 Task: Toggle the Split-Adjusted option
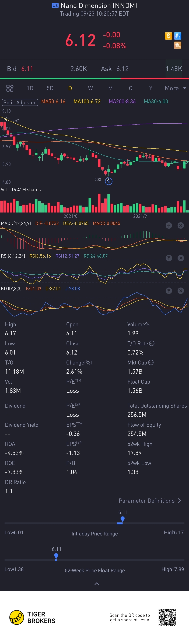[x=20, y=103]
